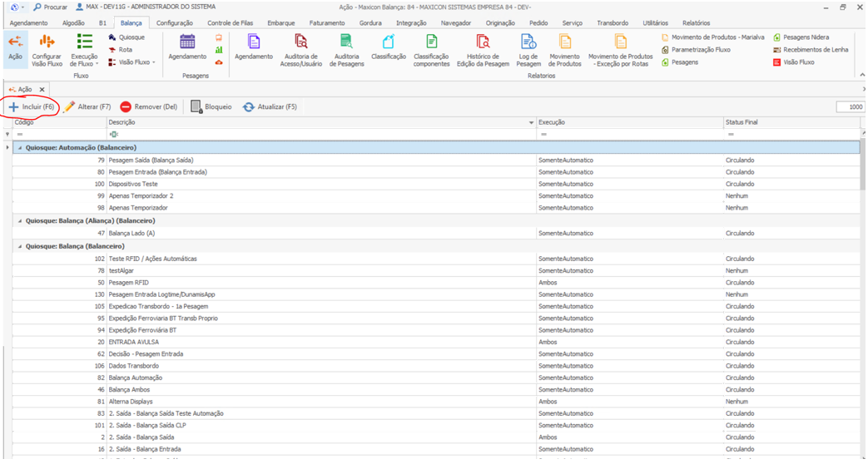Collapse the Quiosque: Balança (Aliança) (Balanceiro) group
Image resolution: width=868 pixels, height=464 pixels.
(x=21, y=220)
